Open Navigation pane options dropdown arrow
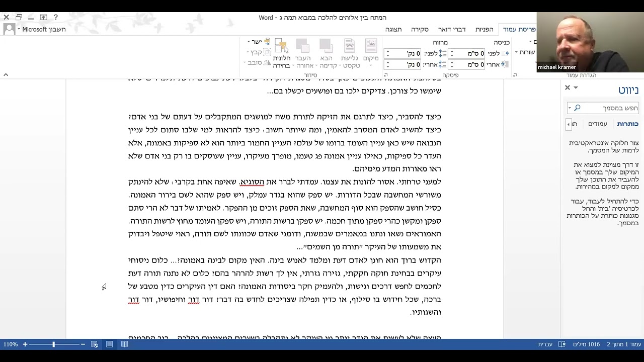The image size is (644, 362). 576,87
